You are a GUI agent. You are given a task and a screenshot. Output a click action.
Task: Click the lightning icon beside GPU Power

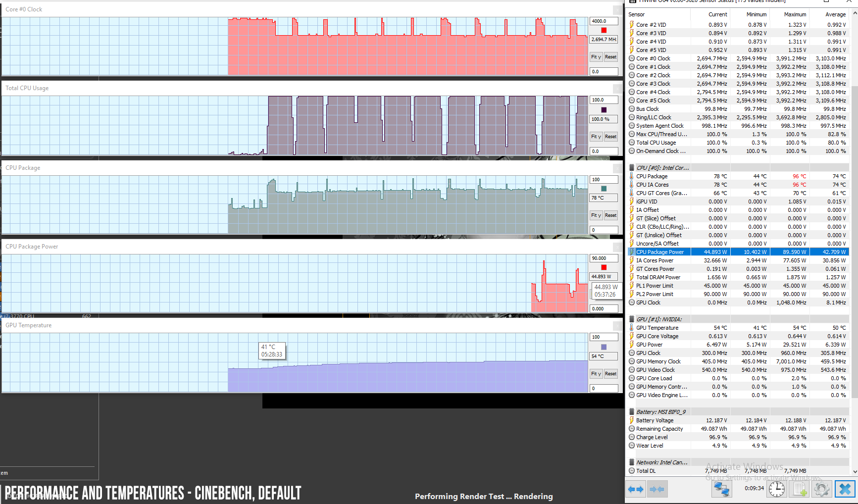tap(632, 345)
